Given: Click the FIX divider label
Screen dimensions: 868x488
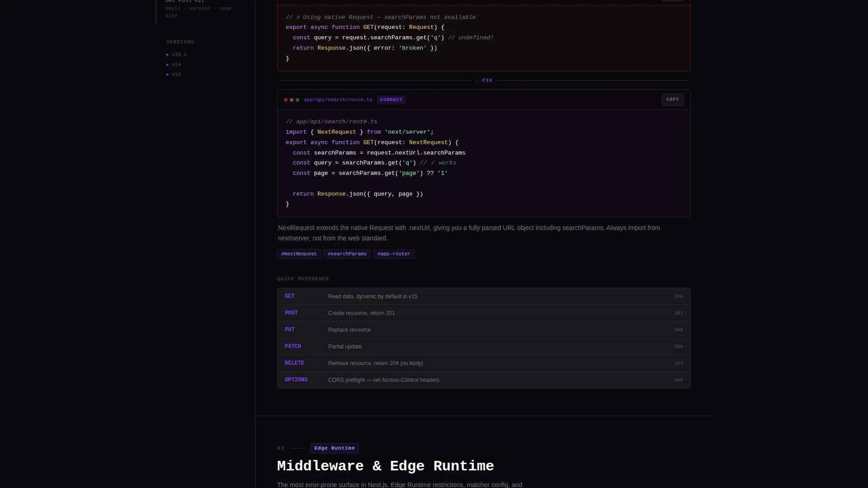Looking at the screenshot, I should click(484, 80).
